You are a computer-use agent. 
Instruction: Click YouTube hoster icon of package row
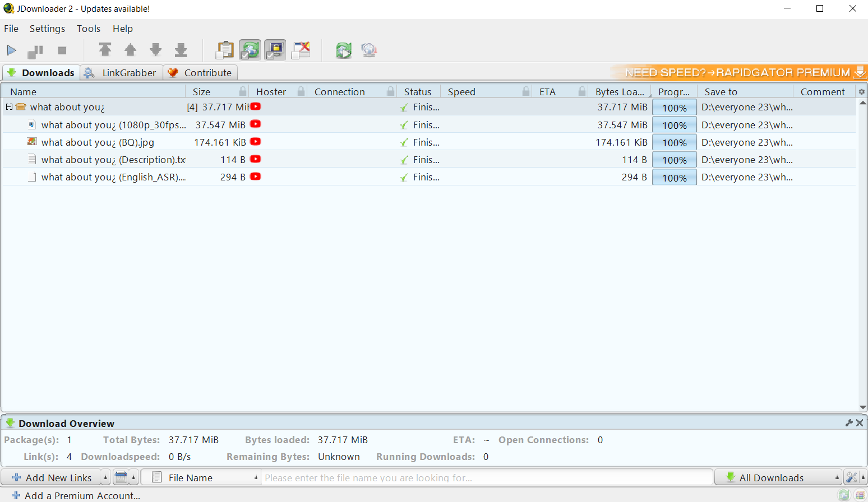point(256,106)
